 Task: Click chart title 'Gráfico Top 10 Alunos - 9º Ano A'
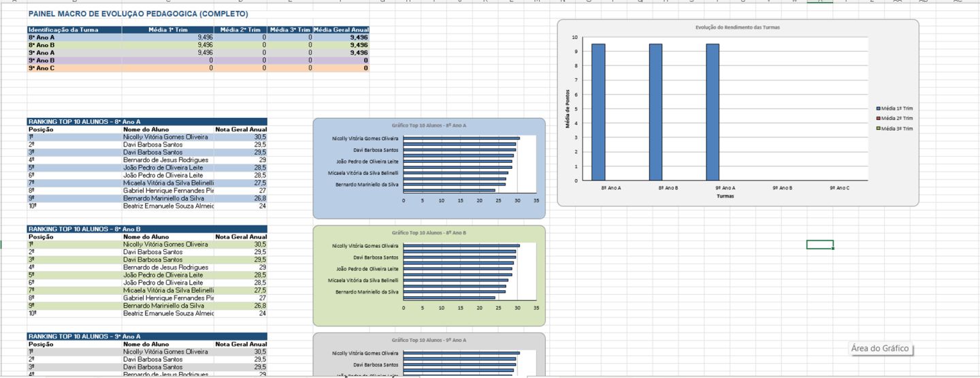click(429, 340)
